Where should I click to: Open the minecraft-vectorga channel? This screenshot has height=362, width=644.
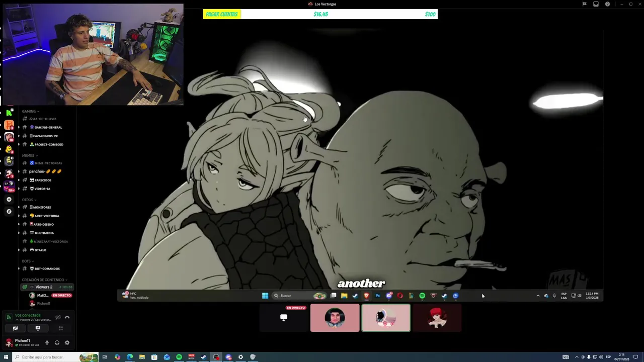click(x=49, y=241)
